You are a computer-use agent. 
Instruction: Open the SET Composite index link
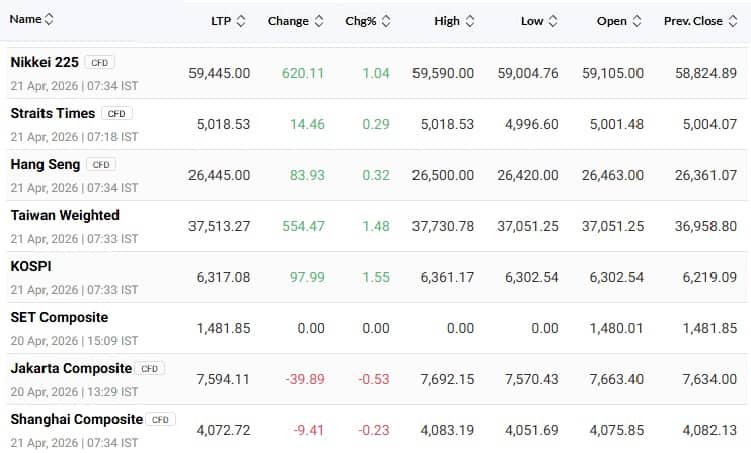click(x=59, y=317)
